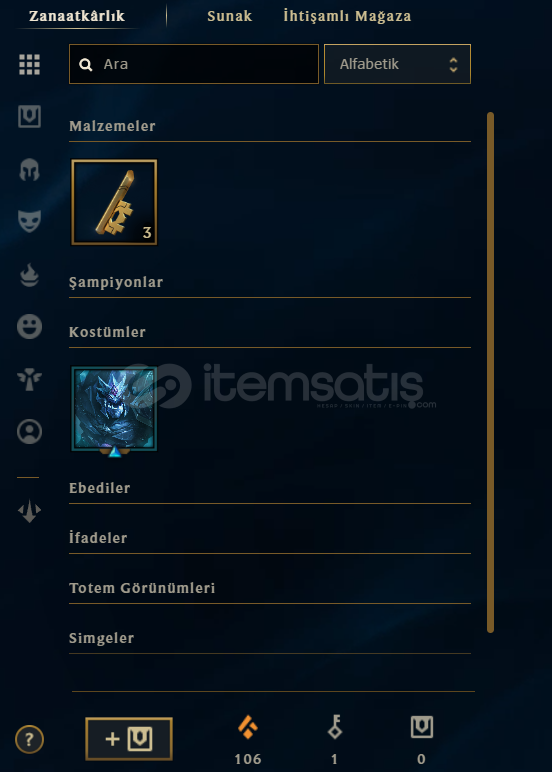Screen dimensions: 552x772
Task: Filter loot by champions helmet icon
Action: [x=30, y=170]
